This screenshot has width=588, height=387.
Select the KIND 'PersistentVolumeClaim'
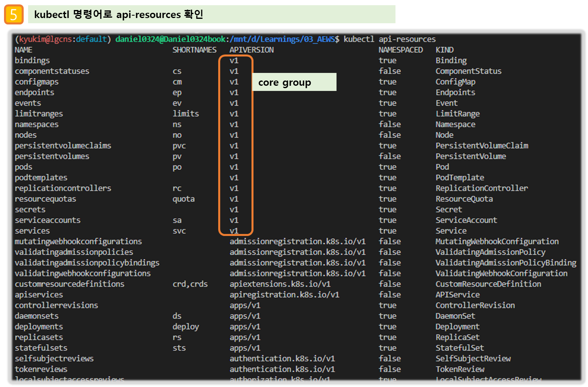(x=482, y=146)
